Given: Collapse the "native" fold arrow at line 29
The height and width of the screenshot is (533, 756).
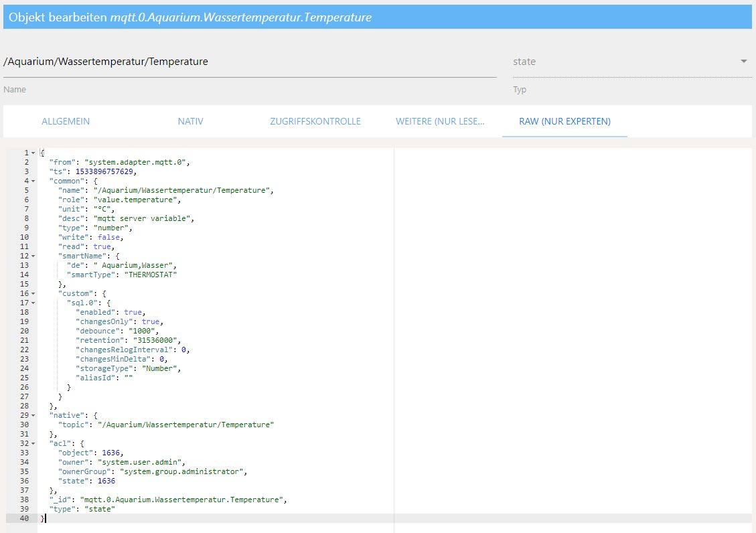Looking at the screenshot, I should point(33,415).
